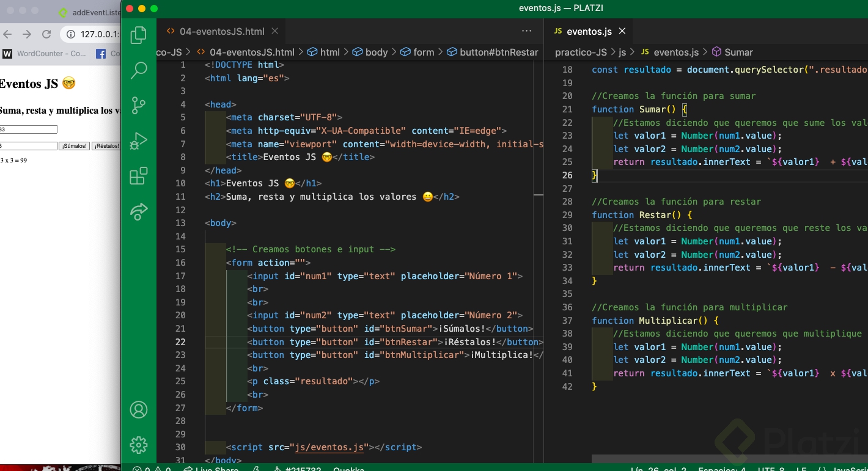
Task: Open the Run and Debug view
Action: [139, 141]
